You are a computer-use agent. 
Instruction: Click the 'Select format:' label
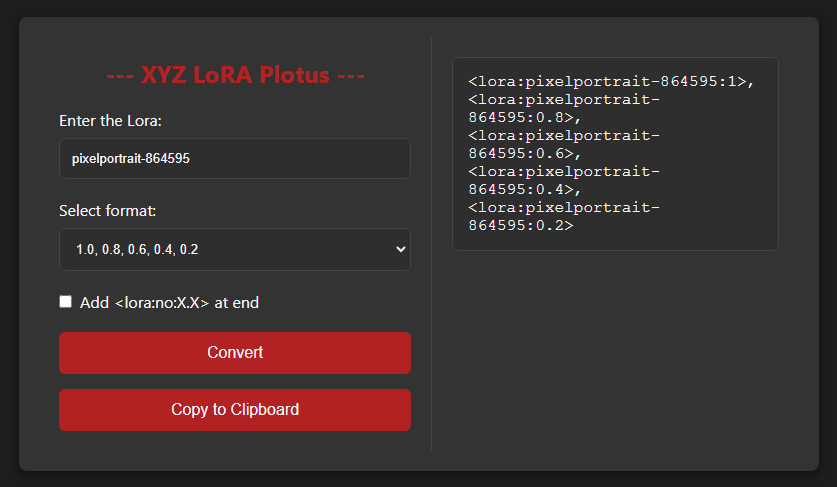[107, 211]
